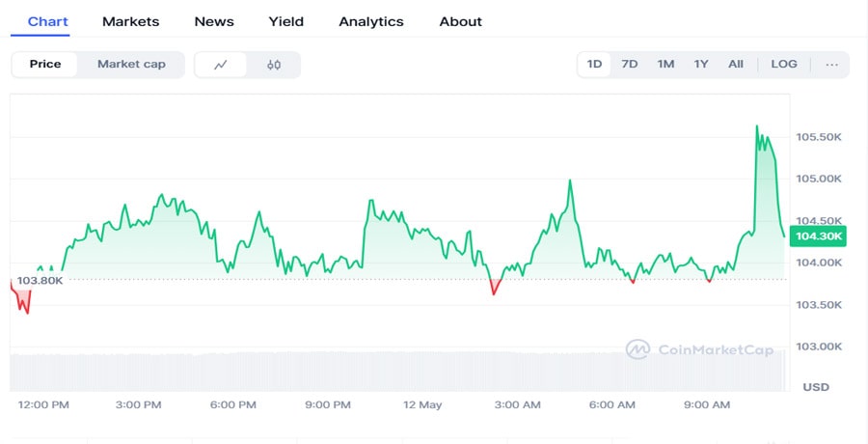Toggle the Market cap view

[131, 65]
